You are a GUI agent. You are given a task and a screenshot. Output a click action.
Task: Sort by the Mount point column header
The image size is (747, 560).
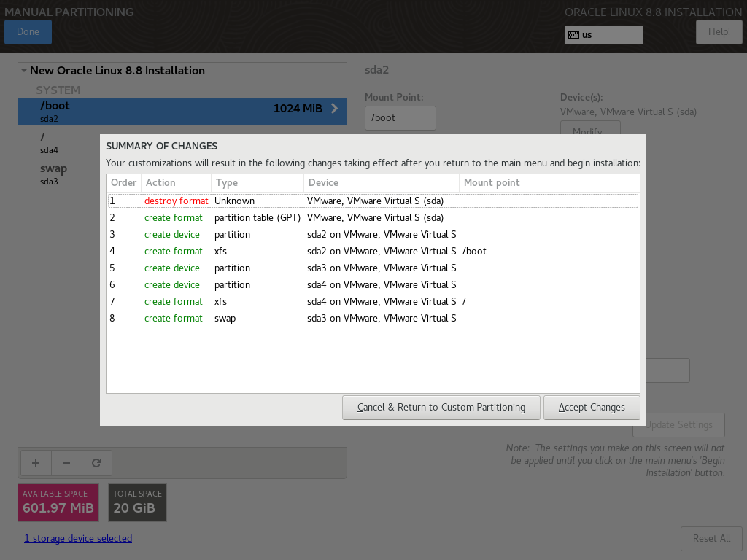click(x=549, y=183)
